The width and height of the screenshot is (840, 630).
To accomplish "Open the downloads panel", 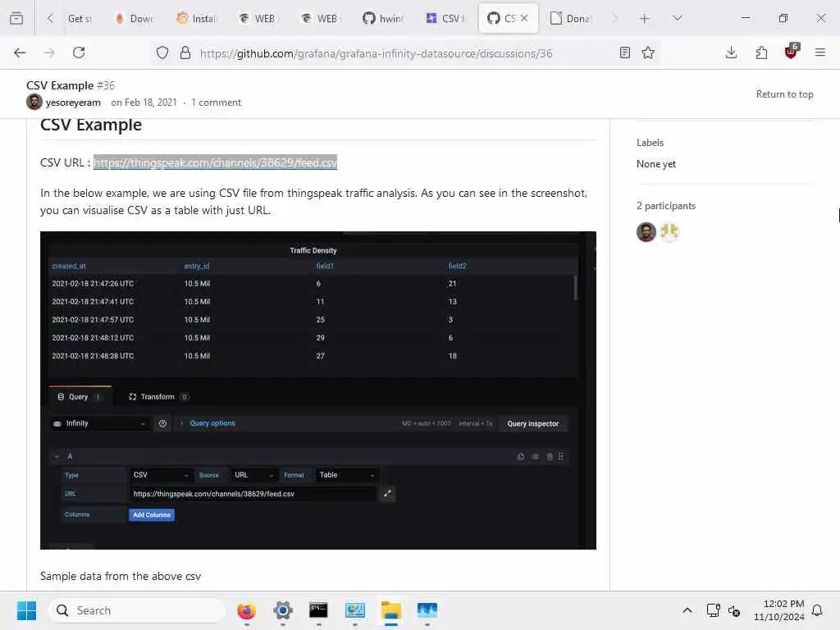I will coord(731,52).
